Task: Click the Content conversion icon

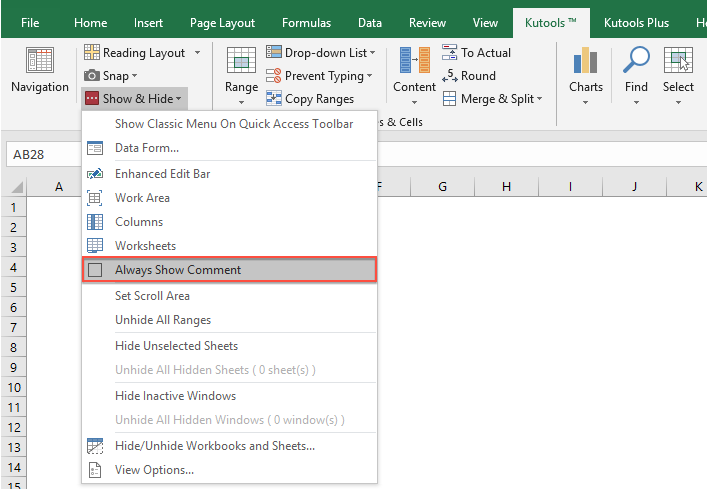Action: pos(414,60)
